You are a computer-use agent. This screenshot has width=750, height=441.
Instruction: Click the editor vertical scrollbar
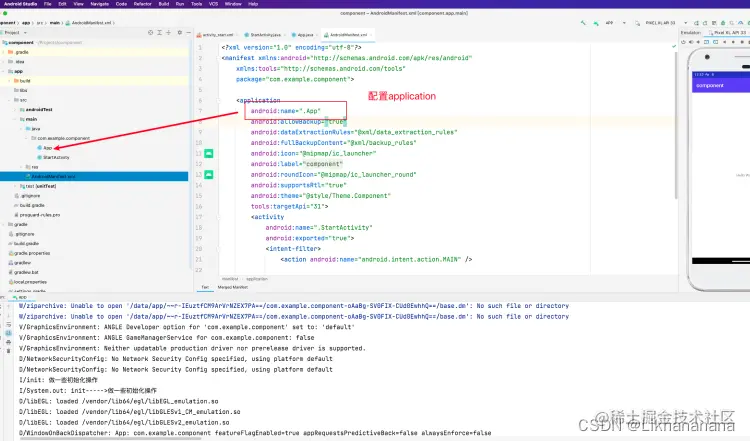(676, 124)
